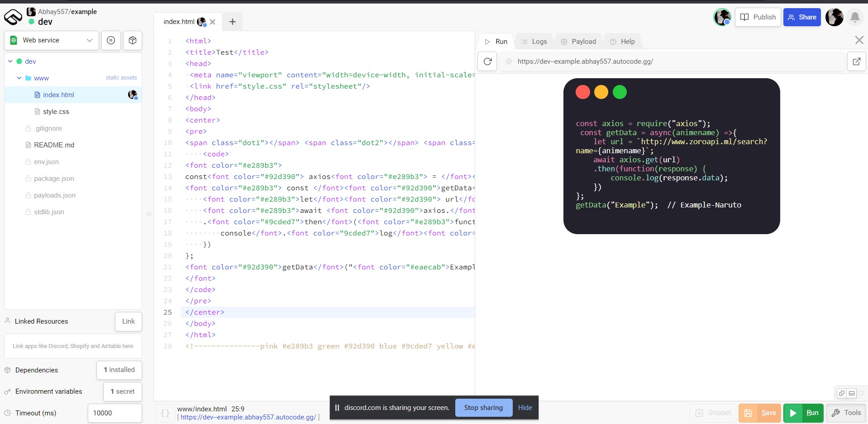Image resolution: width=868 pixels, height=424 pixels.
Task: Click the Snippet button
Action: (713, 413)
